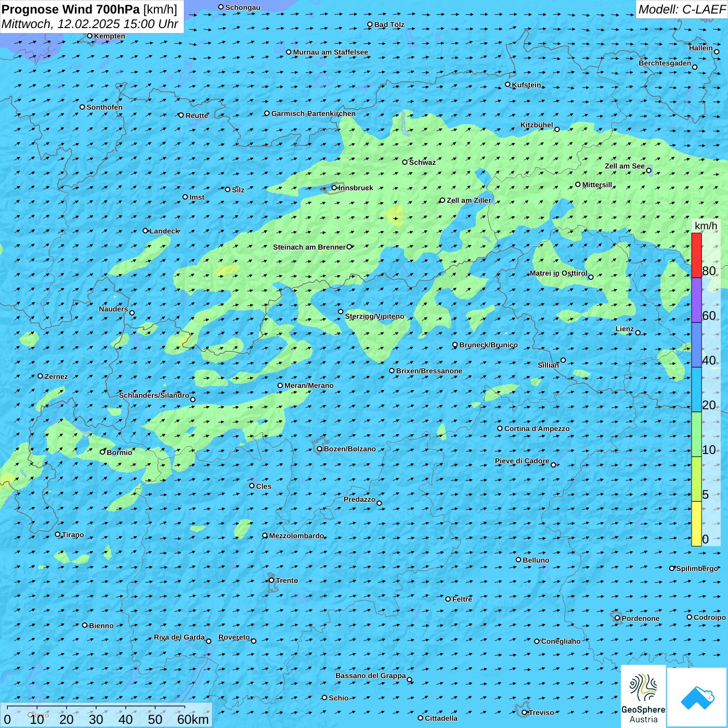Click the 'Cortina d'Ampezzo' label

point(537,428)
